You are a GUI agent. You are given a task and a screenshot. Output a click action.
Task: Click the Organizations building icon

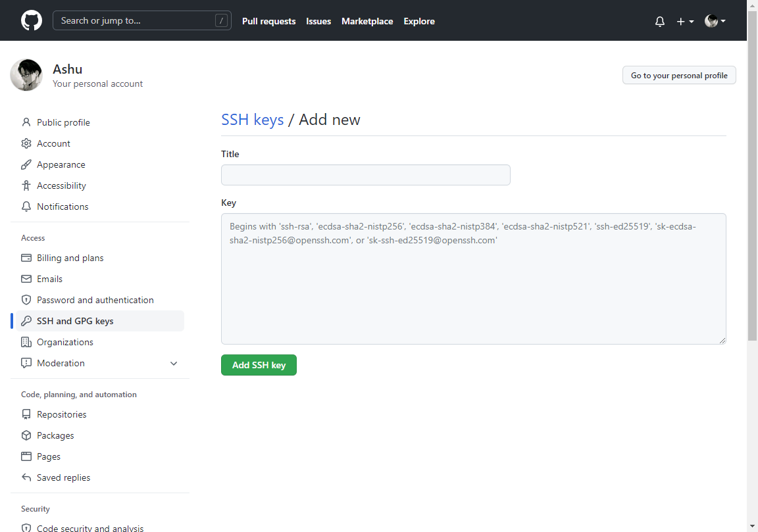click(x=26, y=342)
